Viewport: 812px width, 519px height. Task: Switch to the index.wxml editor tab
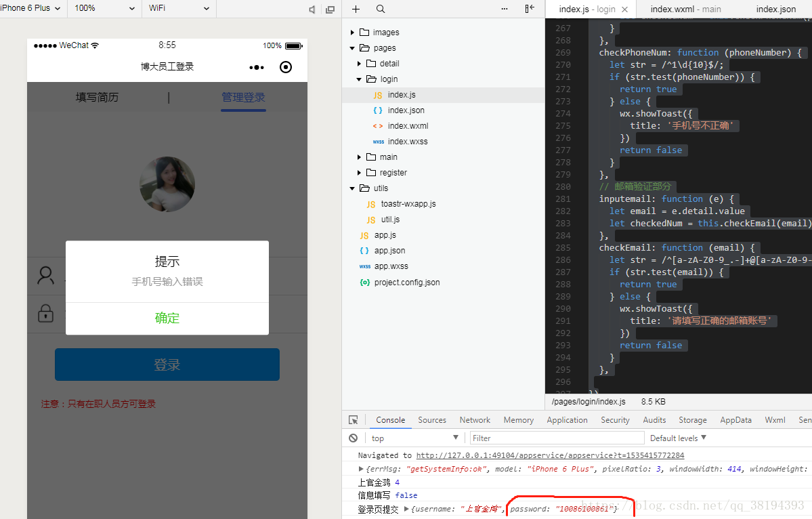[x=685, y=9]
